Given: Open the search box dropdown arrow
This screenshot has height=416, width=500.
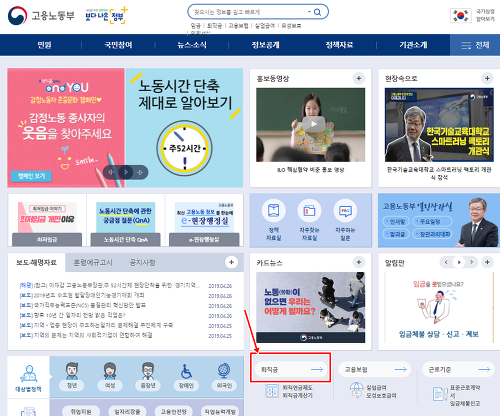Looking at the screenshot, I should coord(309,12).
